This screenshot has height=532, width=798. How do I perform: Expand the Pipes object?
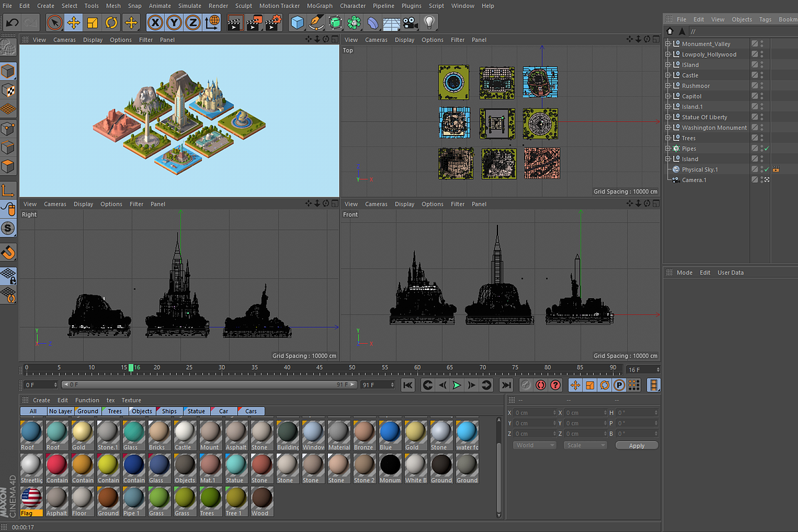[668, 148]
